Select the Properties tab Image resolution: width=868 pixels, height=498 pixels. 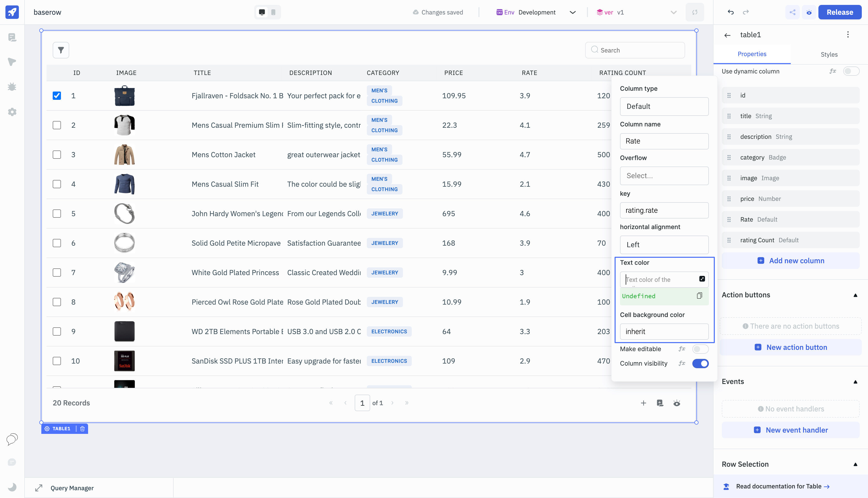[x=751, y=54]
